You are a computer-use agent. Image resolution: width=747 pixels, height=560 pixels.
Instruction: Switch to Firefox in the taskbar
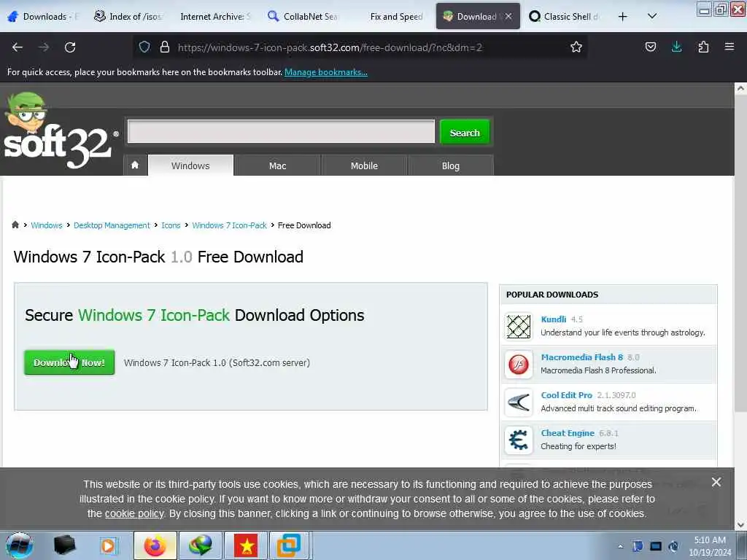pos(155,545)
